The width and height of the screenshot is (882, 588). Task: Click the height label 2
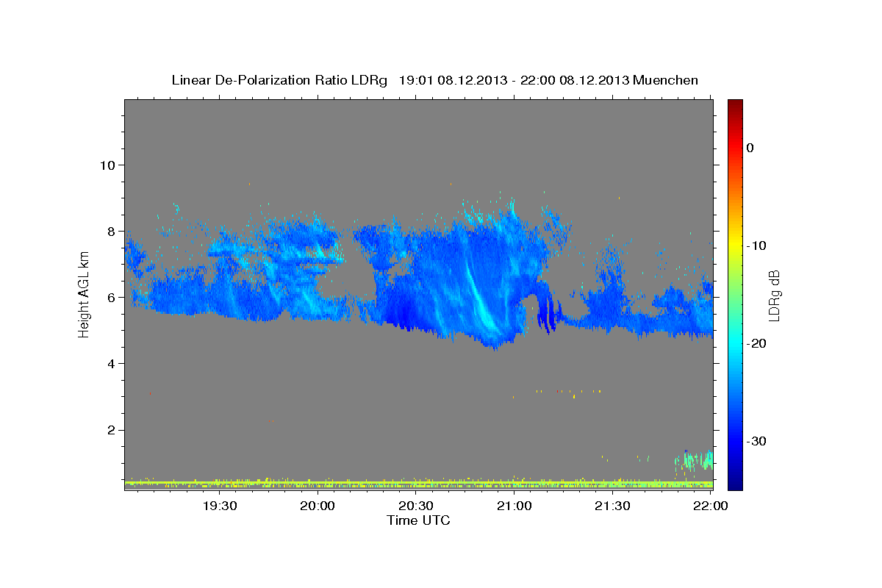[x=110, y=430]
